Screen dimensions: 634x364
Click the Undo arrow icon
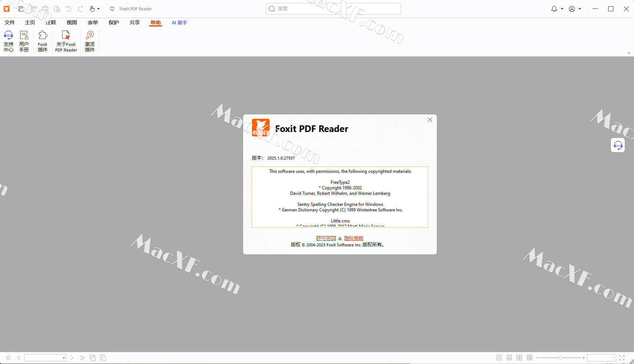coord(68,9)
